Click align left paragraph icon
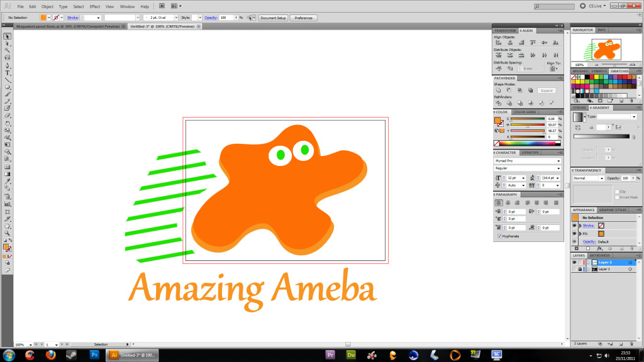The image size is (644, 362). pos(499,203)
